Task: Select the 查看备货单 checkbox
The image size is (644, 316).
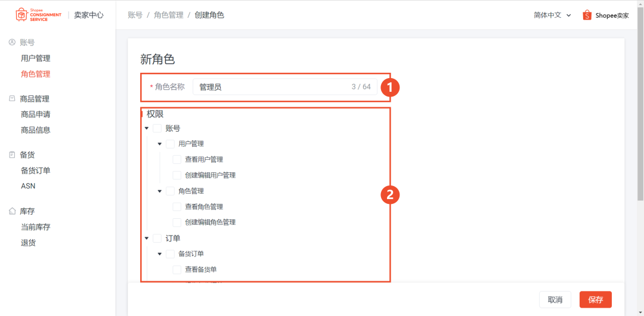Action: coord(177,269)
